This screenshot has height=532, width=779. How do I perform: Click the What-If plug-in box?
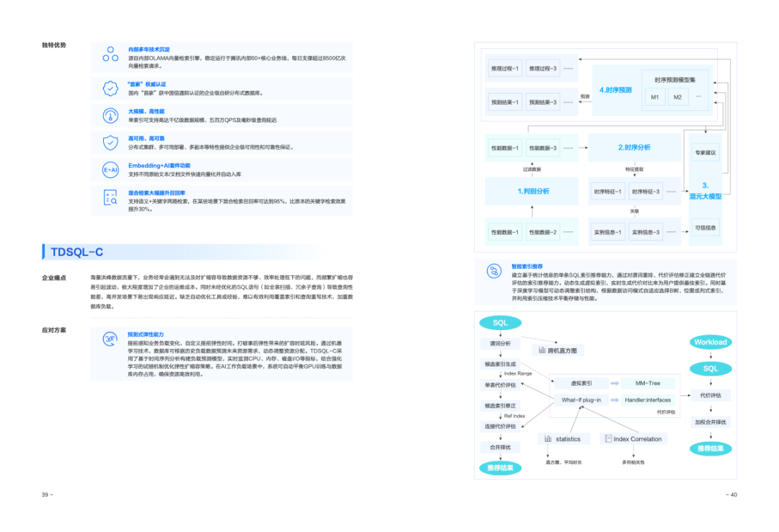[581, 400]
